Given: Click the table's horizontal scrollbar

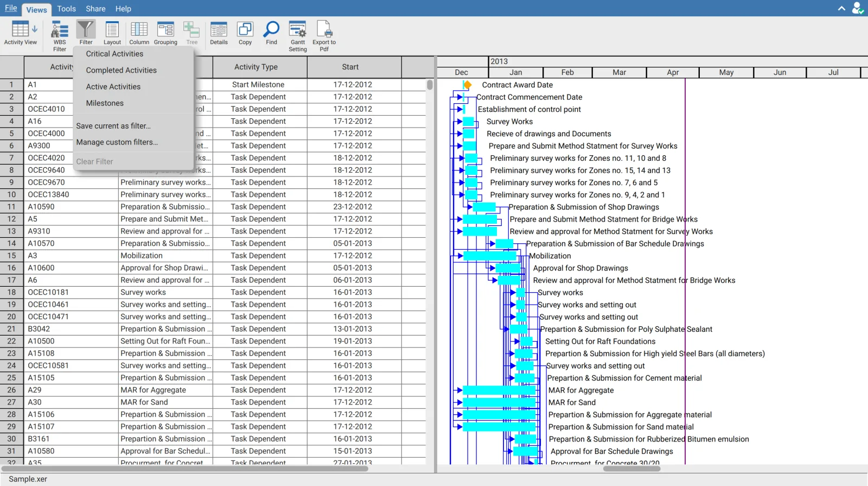Looking at the screenshot, I should tap(184, 469).
